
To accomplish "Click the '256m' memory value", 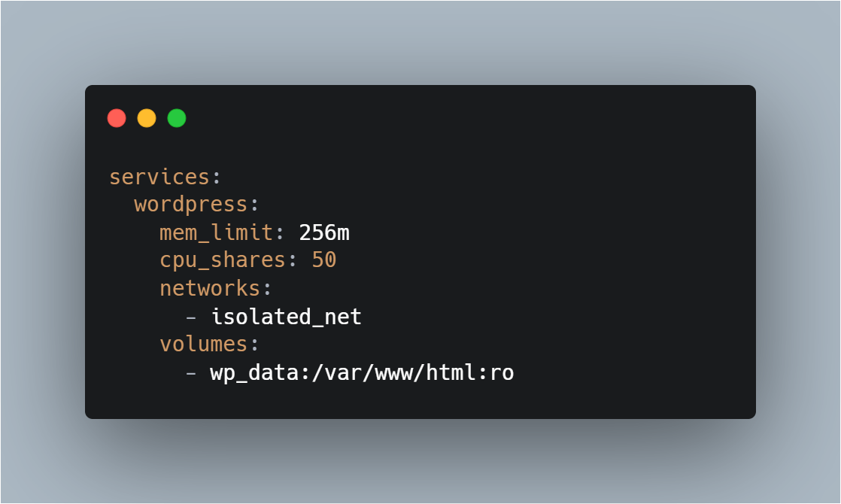I will coord(324,232).
